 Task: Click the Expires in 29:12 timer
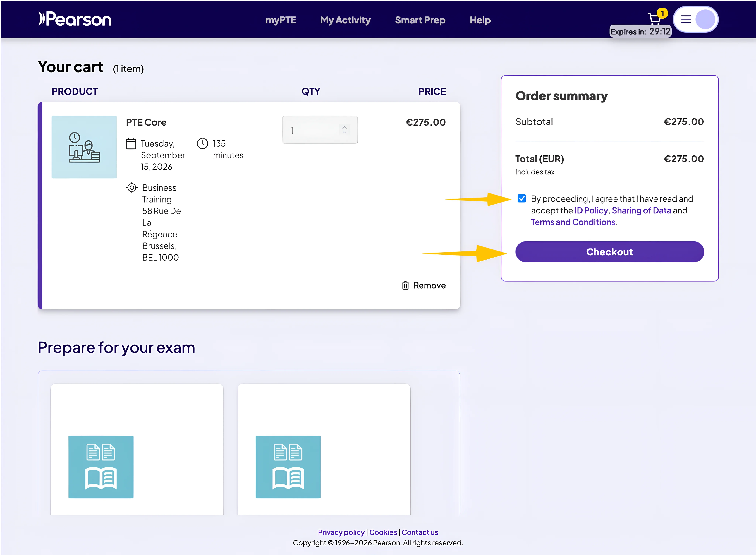640,32
